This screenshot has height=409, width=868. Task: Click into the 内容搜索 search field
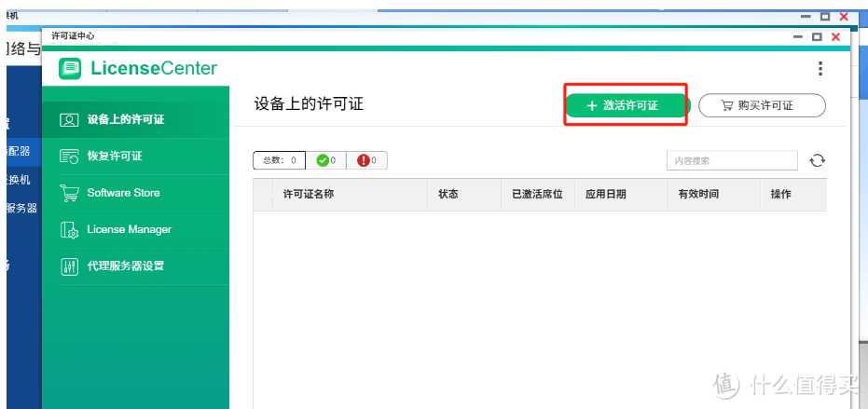[x=732, y=160]
